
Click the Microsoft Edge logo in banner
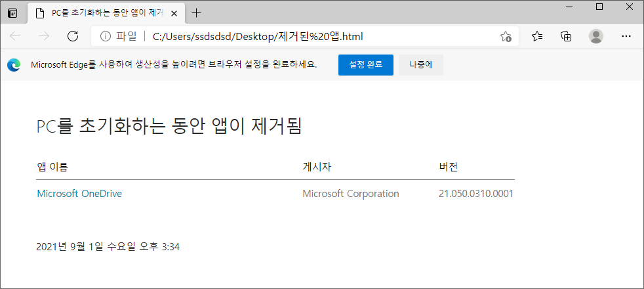[14, 65]
